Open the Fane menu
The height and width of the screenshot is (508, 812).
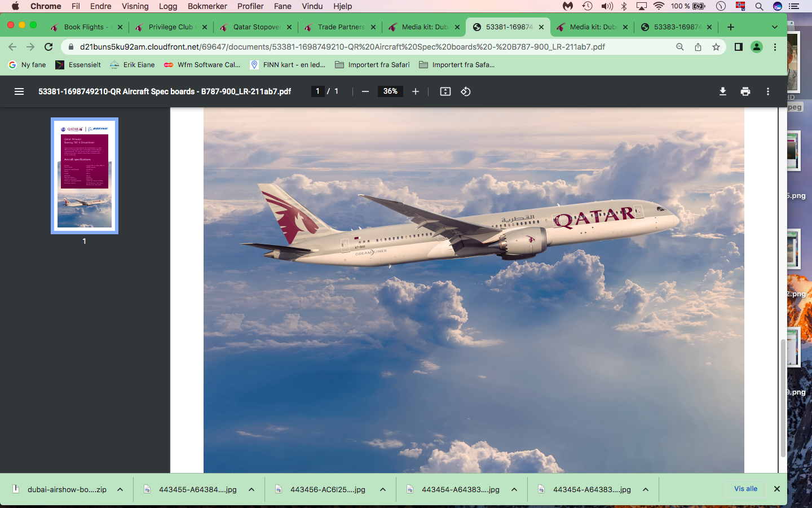point(283,6)
